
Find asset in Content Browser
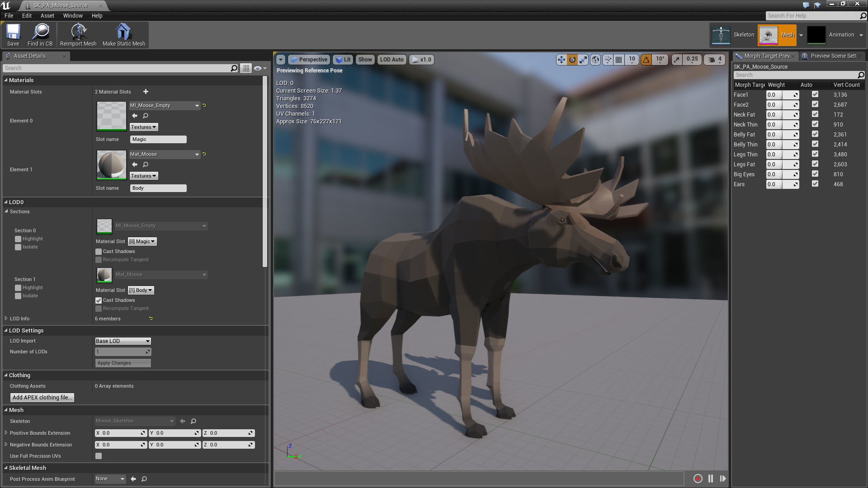tap(40, 35)
